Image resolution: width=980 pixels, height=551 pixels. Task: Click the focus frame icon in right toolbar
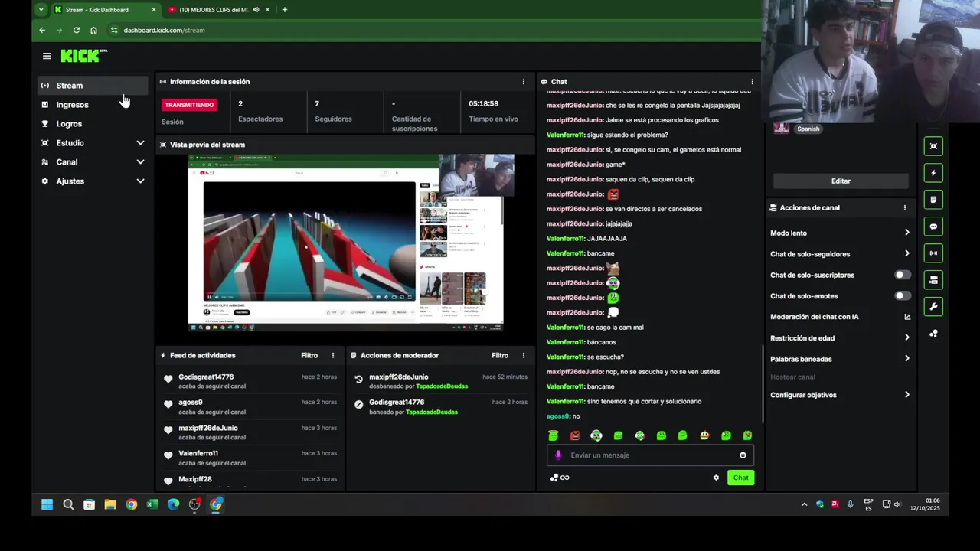click(933, 146)
